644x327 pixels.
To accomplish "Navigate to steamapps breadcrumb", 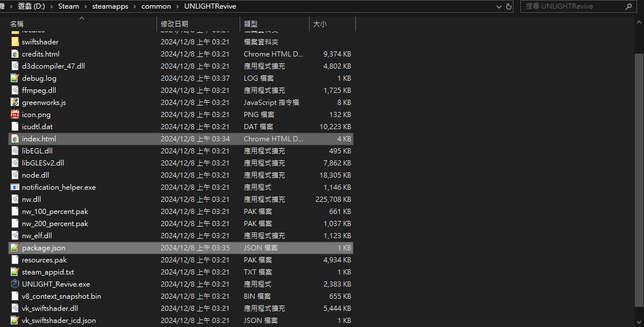I will point(110,6).
